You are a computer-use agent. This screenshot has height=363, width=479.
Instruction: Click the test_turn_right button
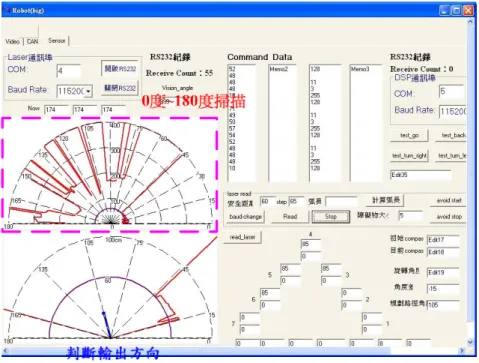[410, 156]
